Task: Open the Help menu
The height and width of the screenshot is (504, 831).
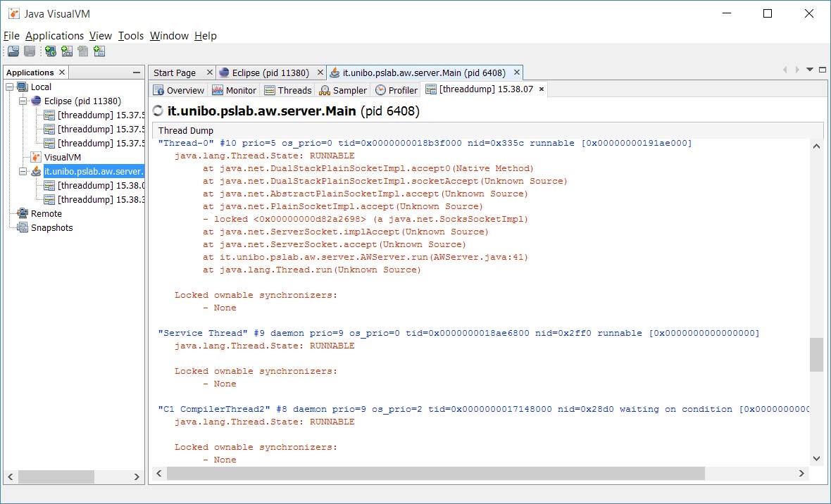Action: (x=206, y=35)
